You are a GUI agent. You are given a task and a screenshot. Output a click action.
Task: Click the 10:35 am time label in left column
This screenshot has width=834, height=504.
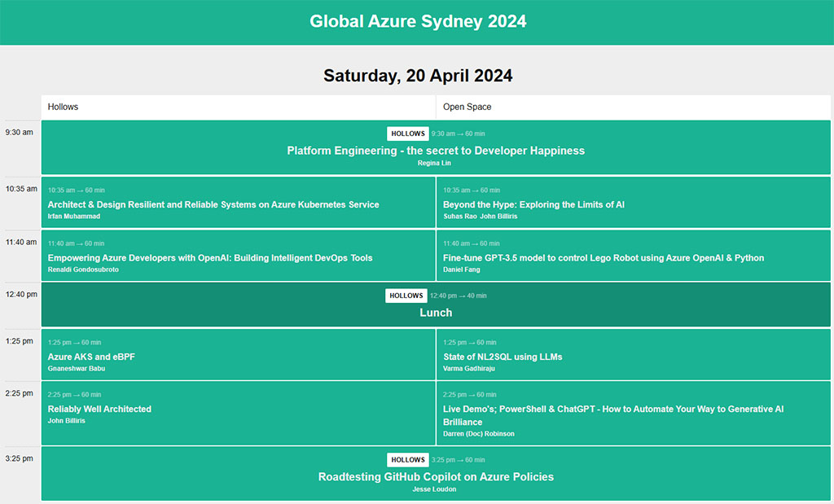(21, 189)
